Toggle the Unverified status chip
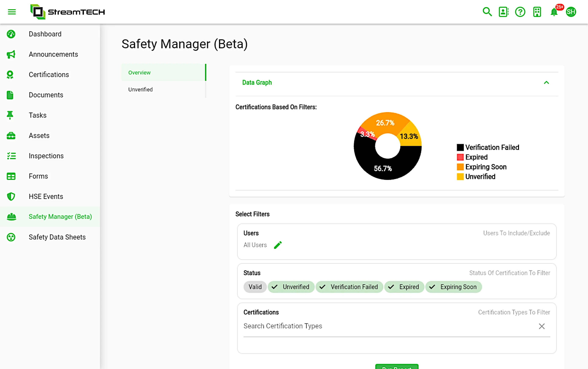 [291, 287]
